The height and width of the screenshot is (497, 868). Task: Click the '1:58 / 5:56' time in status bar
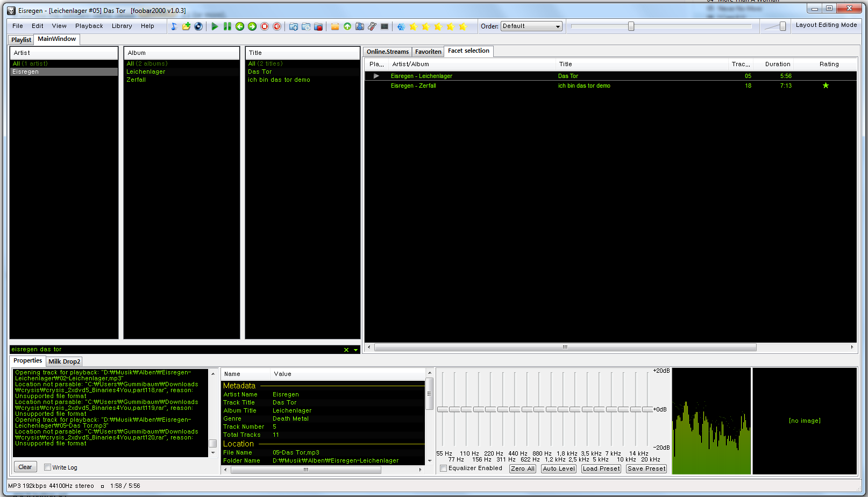[x=125, y=486]
